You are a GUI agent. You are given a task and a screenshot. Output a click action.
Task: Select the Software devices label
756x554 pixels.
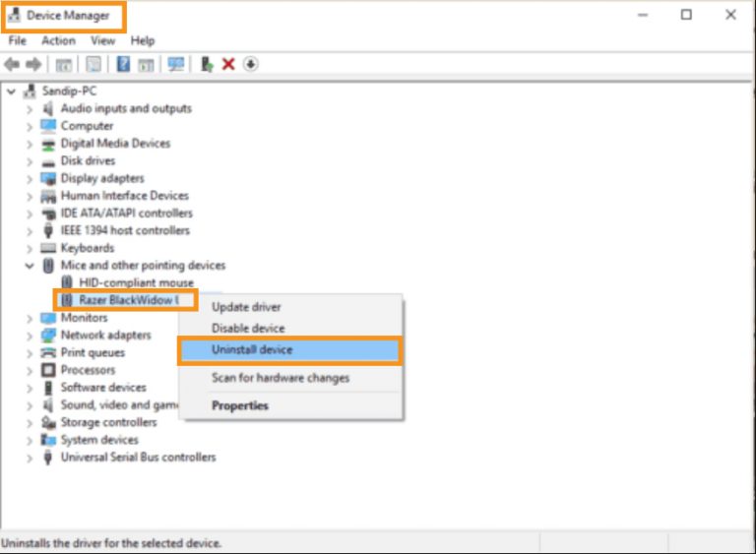(103, 388)
